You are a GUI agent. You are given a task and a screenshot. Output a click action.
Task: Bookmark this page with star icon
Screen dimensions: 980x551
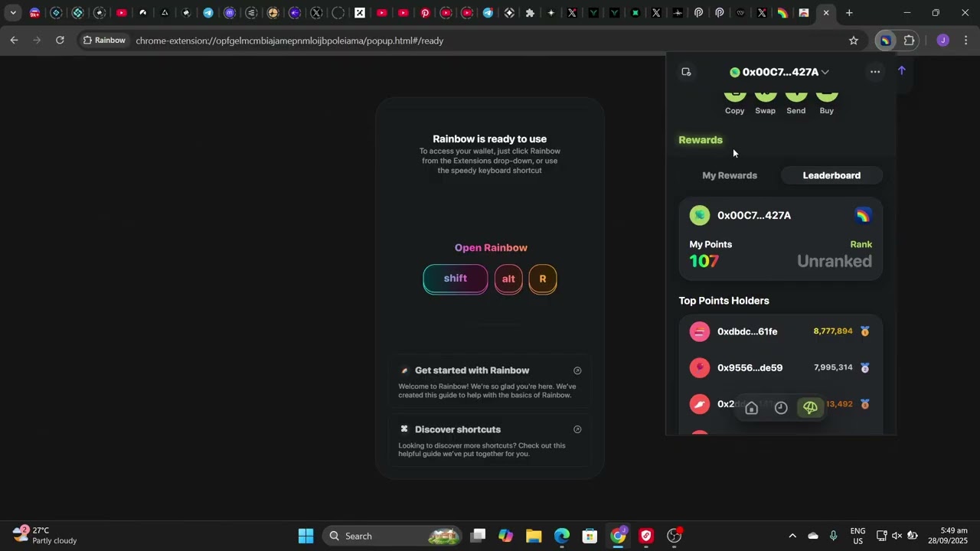click(x=854, y=41)
